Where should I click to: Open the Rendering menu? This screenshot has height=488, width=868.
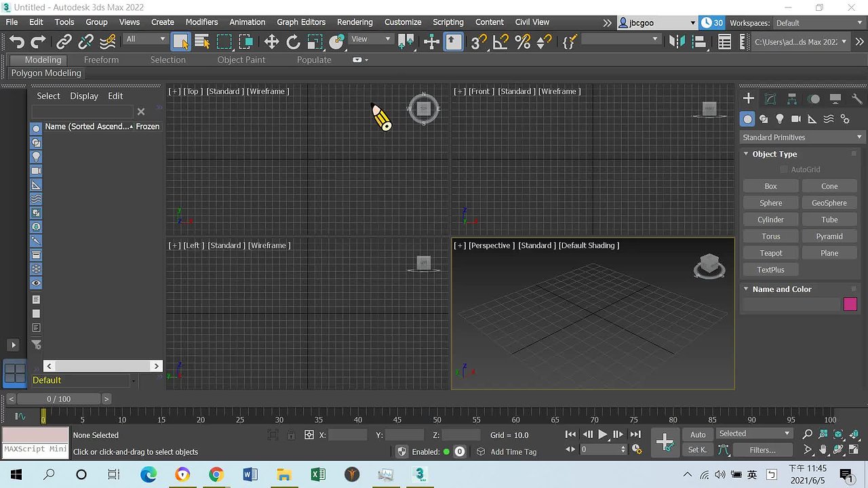pyautogui.click(x=355, y=22)
